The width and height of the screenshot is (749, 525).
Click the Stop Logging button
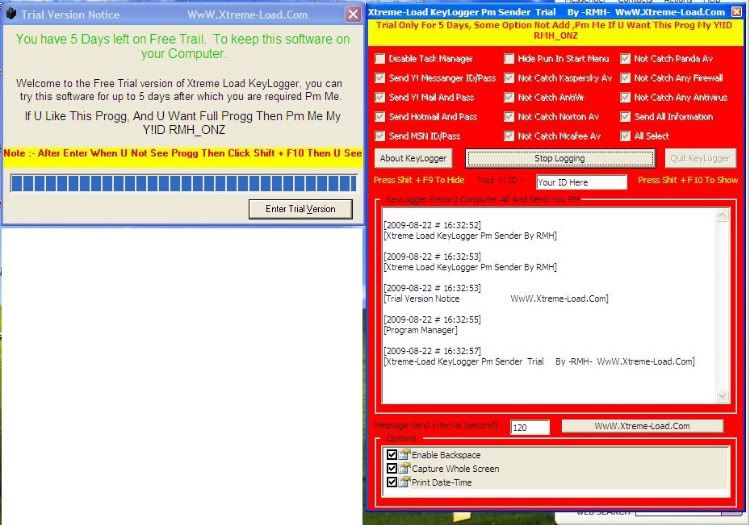(x=560, y=158)
